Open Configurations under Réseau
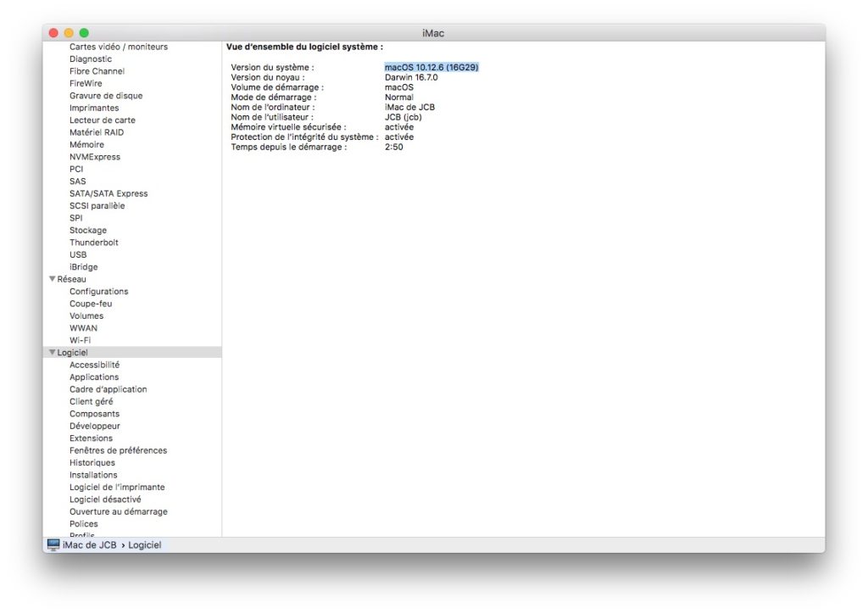Image resolution: width=868 pixels, height=614 pixels. tap(98, 291)
